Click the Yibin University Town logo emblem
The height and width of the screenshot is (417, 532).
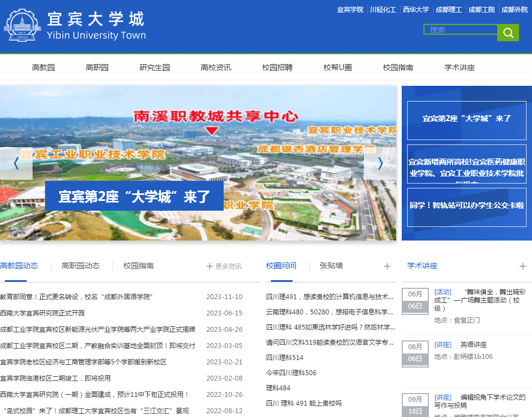pos(22,26)
